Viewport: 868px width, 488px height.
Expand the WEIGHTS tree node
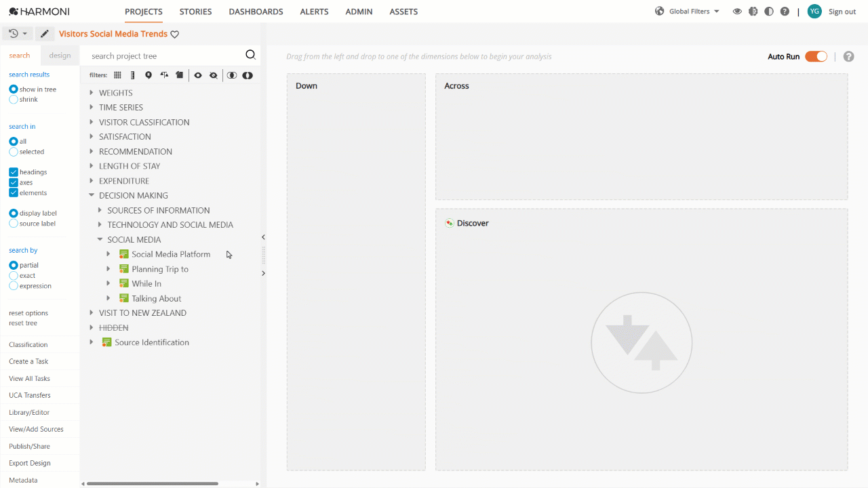92,93
